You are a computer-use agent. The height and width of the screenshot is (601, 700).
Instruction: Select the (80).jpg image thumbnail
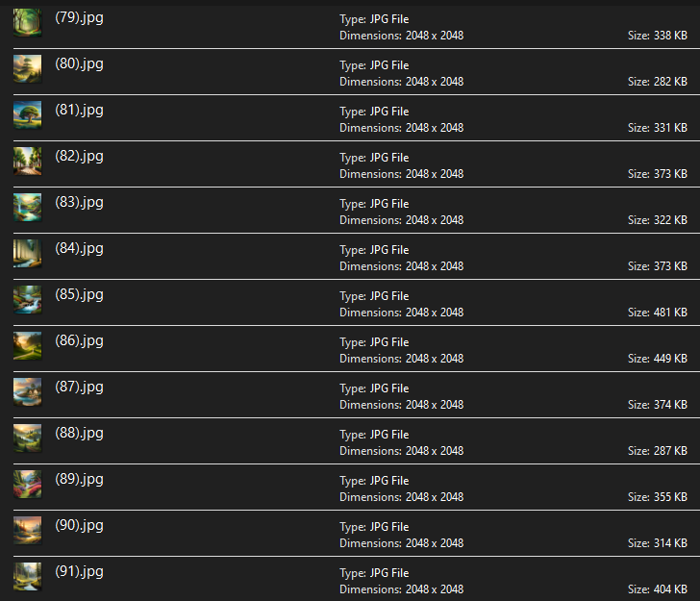(x=27, y=69)
